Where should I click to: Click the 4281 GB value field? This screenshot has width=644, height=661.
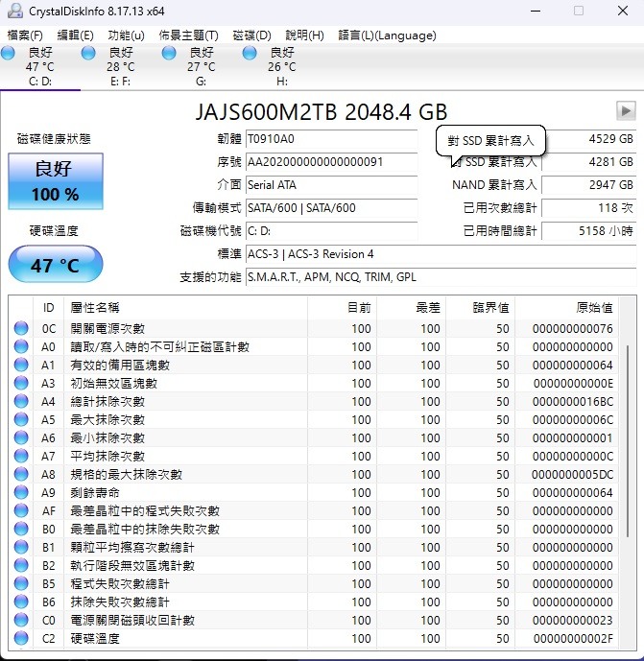tap(589, 162)
